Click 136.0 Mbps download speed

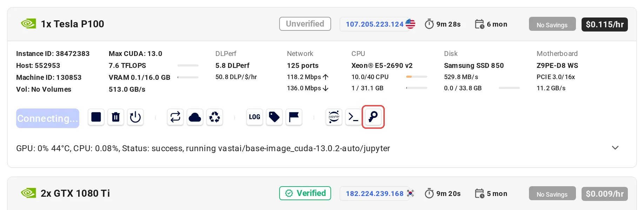click(x=308, y=88)
